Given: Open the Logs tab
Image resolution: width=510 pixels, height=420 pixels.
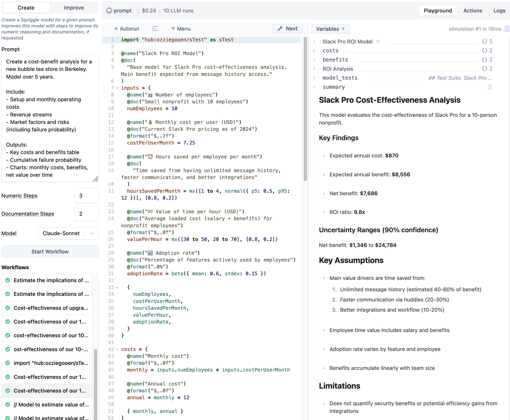Looking at the screenshot, I should point(499,11).
